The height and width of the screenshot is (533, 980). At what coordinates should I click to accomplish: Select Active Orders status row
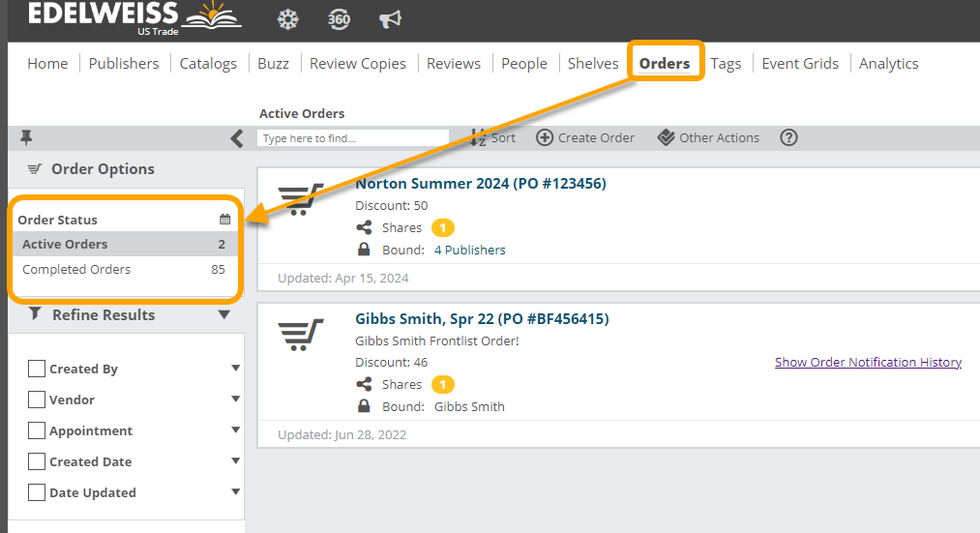point(125,244)
